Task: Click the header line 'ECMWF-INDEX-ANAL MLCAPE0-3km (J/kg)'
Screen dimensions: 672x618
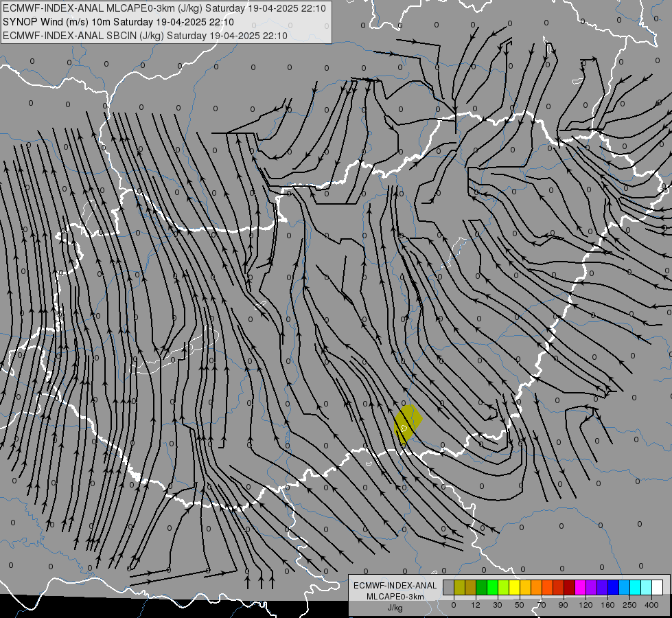Action: pyautogui.click(x=102, y=8)
